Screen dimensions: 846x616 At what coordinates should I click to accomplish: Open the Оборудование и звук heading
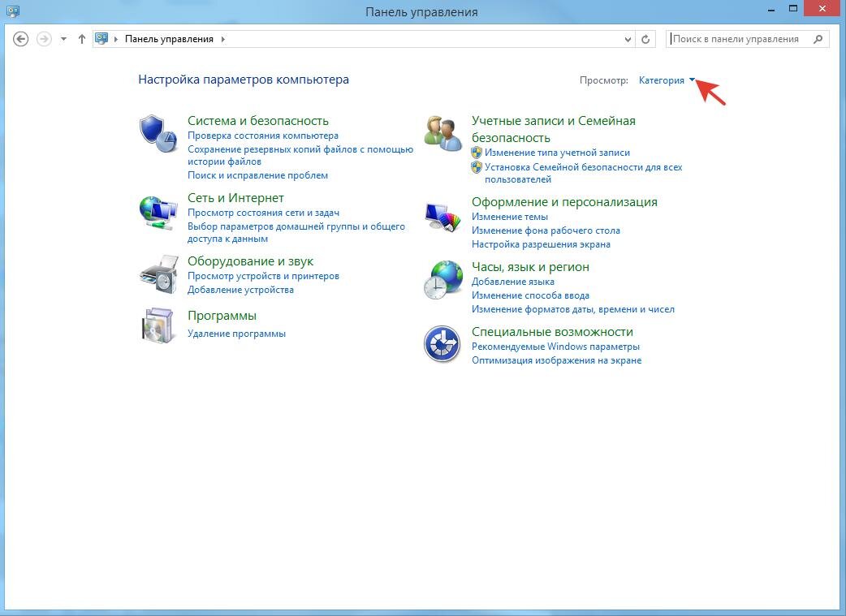(x=250, y=261)
